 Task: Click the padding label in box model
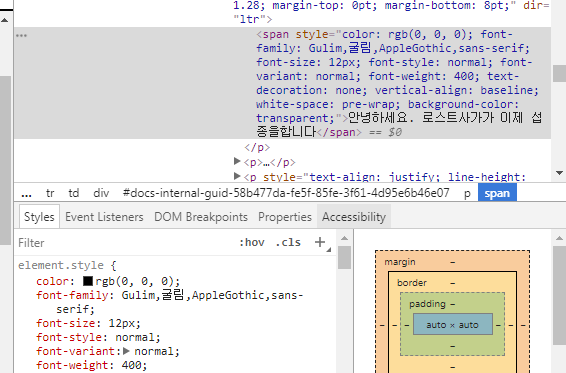[x=427, y=304]
